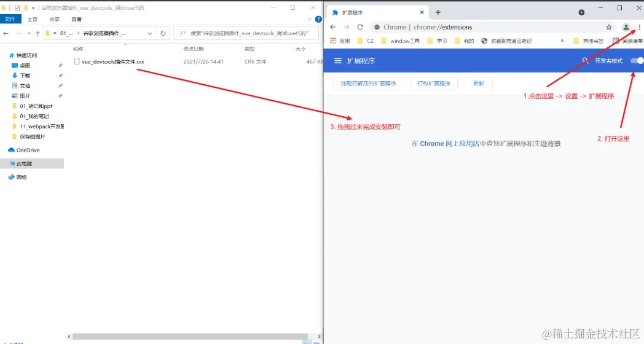Click 加载已解压的扩展程序 button

tap(368, 84)
